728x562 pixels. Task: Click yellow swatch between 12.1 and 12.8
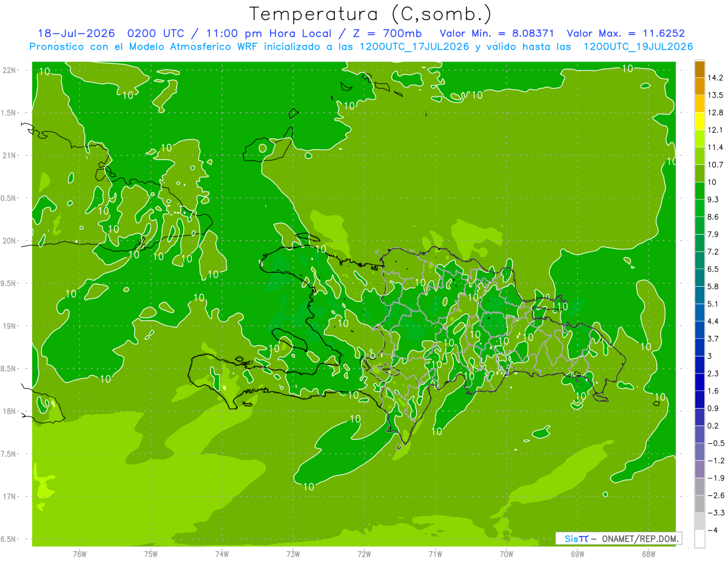click(699, 121)
